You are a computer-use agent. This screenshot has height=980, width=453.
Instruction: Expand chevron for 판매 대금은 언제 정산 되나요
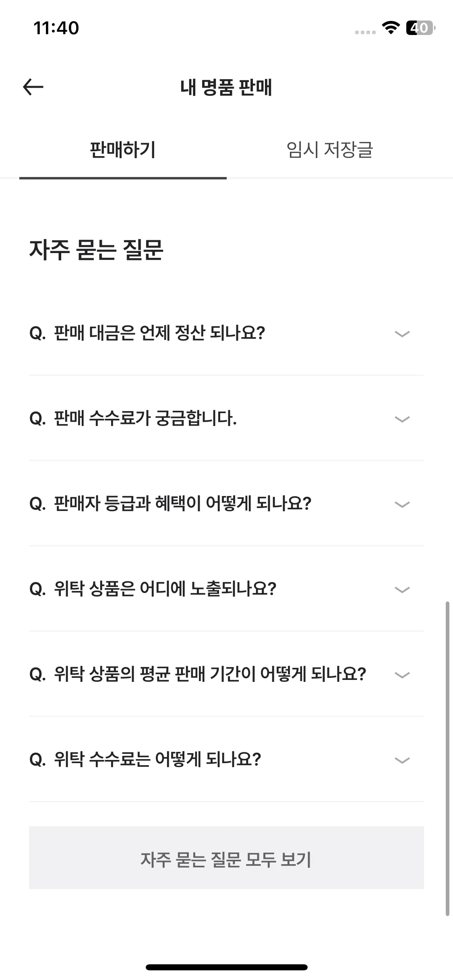[402, 334]
